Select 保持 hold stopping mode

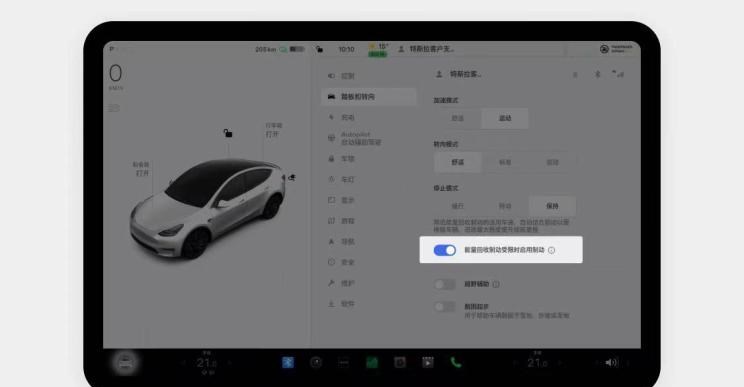click(x=552, y=206)
